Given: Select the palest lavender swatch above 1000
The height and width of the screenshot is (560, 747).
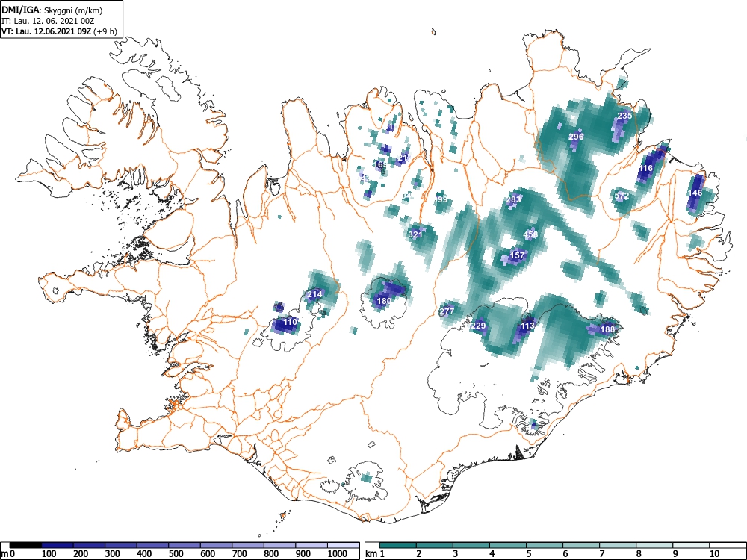Looking at the screenshot, I should [x=343, y=545].
